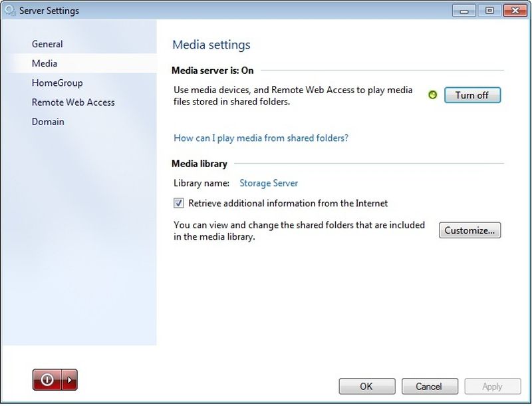Viewport: 532px width, 406px height.
Task: Click the 'Library name:' label
Action: (201, 183)
